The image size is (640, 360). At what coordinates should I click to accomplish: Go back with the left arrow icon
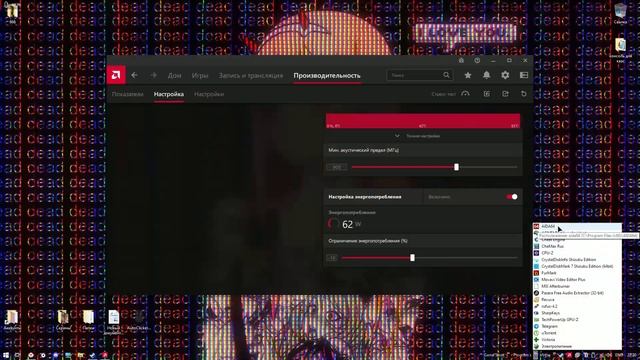134,75
